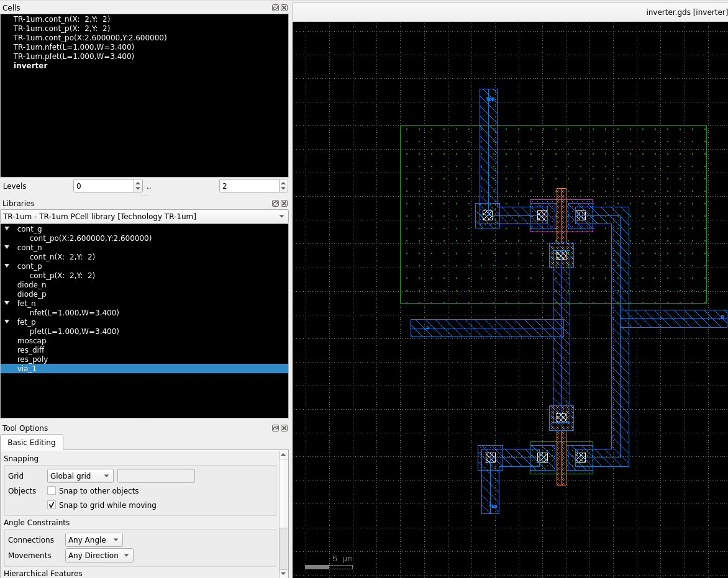The height and width of the screenshot is (578, 728).
Task: Click the Levels field showing 0
Action: (x=104, y=186)
